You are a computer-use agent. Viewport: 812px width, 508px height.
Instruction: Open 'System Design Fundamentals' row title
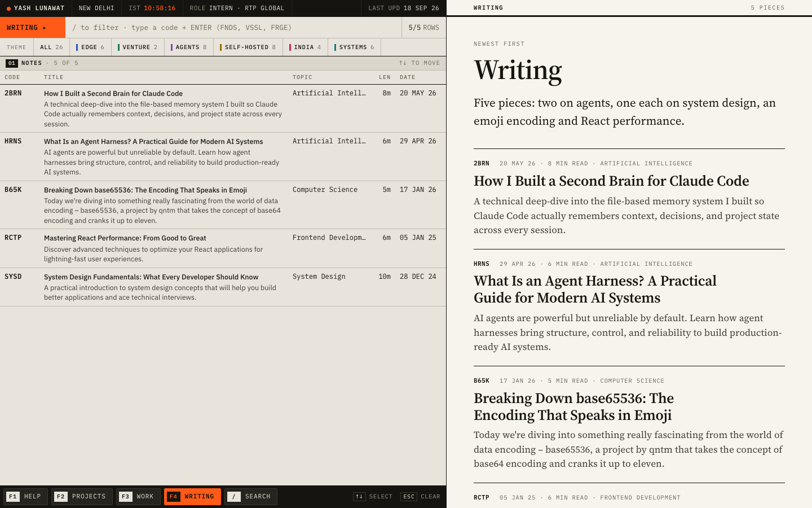tap(151, 277)
